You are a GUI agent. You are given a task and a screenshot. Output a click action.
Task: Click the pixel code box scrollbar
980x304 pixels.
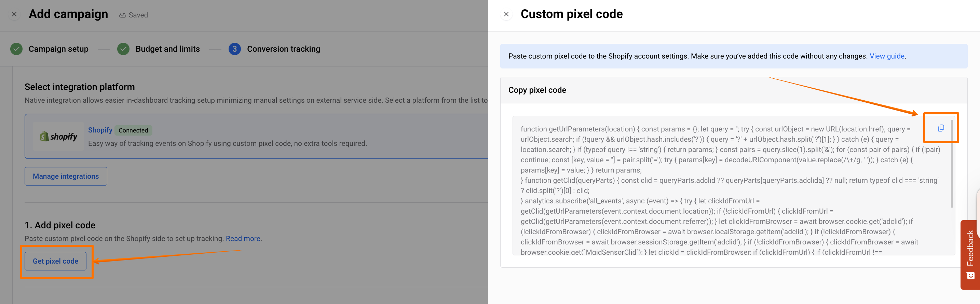[x=951, y=164]
